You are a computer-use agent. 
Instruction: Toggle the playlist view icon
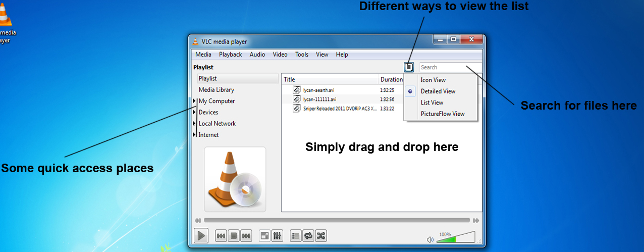[x=296, y=235]
